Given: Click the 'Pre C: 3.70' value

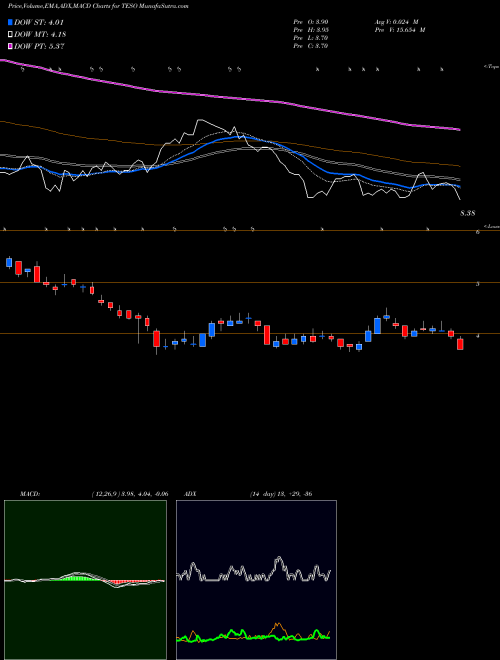Looking at the screenshot, I should pyautogui.click(x=311, y=46).
